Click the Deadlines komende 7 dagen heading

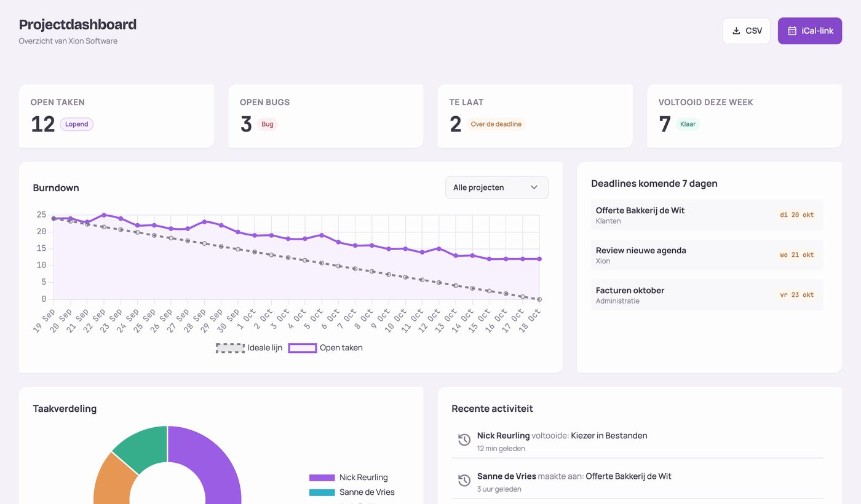pos(654,183)
